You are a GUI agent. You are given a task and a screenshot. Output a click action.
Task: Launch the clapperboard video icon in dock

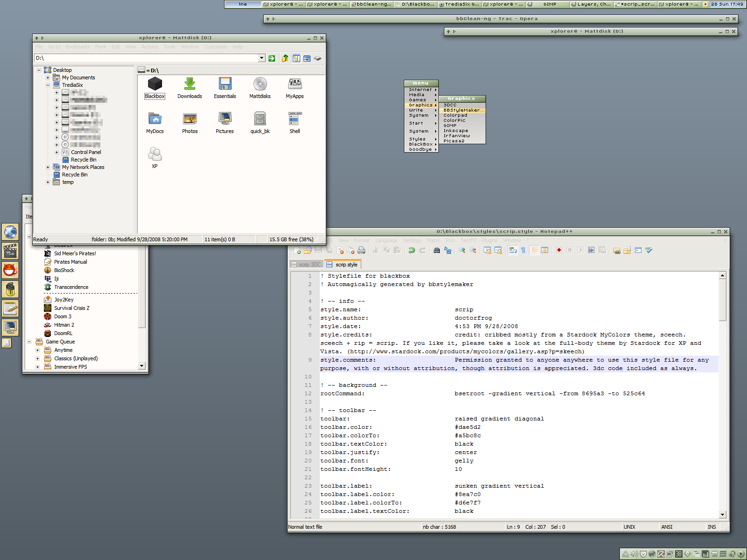tap(10, 251)
